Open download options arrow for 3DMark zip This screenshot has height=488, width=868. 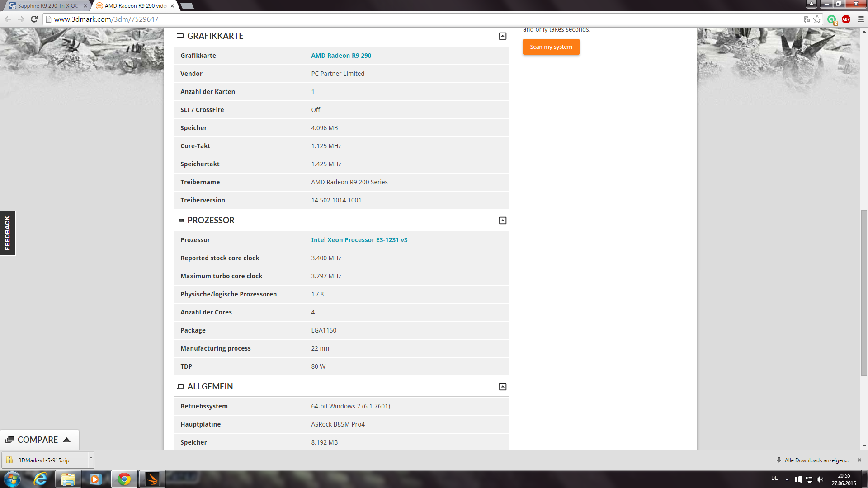coord(91,459)
